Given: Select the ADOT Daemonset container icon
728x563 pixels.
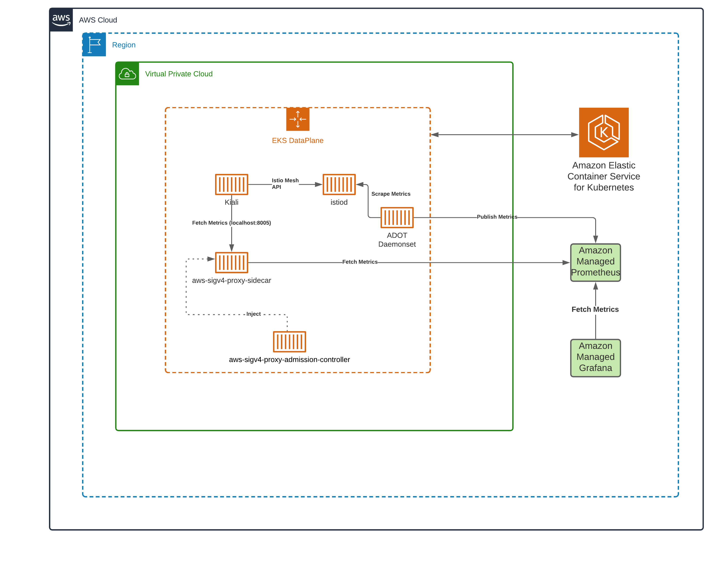Looking at the screenshot, I should point(397,217).
